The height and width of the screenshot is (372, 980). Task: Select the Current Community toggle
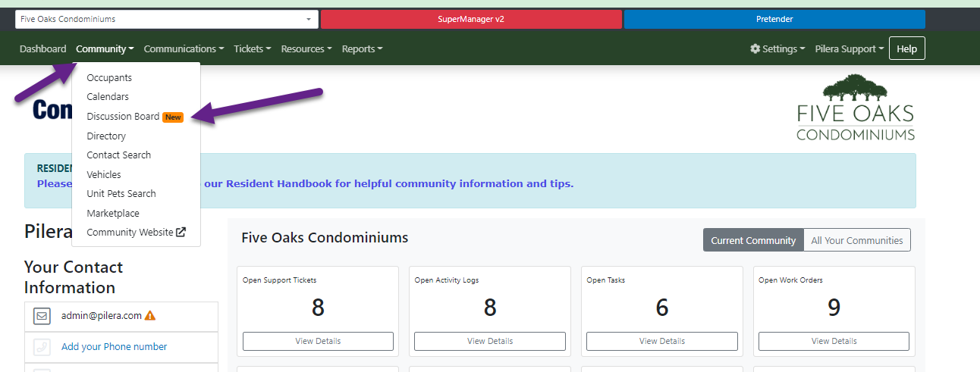pos(752,240)
